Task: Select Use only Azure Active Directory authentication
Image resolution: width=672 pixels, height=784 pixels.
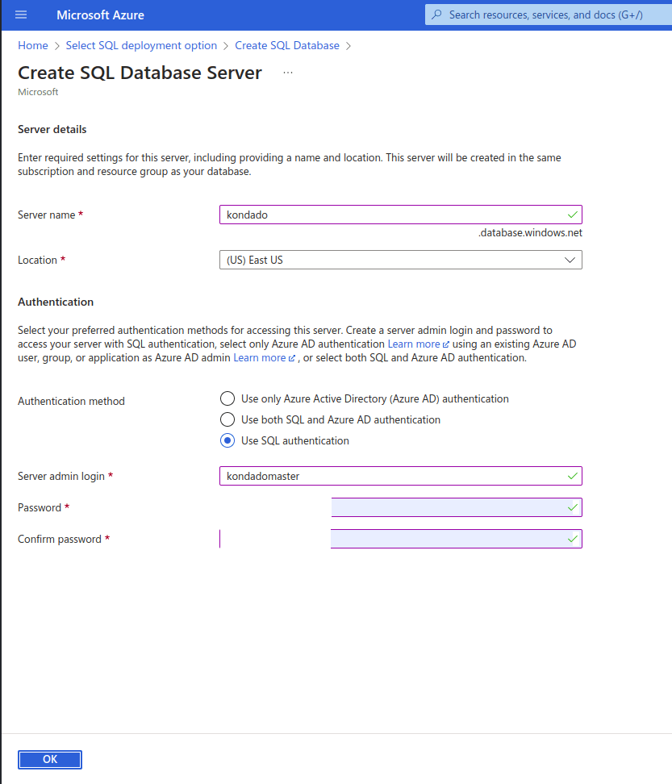Action: click(x=227, y=398)
